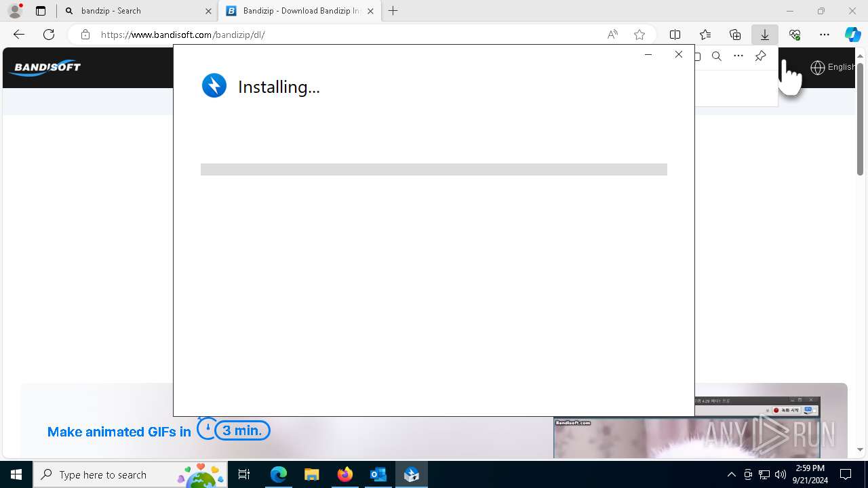The width and height of the screenshot is (868, 488).
Task: Open Outlook from taskbar
Action: [x=378, y=474]
